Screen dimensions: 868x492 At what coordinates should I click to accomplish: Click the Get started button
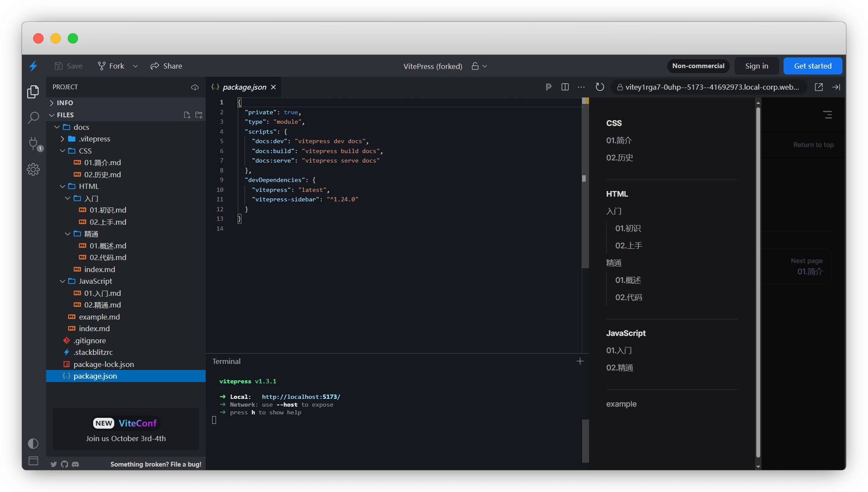point(812,66)
